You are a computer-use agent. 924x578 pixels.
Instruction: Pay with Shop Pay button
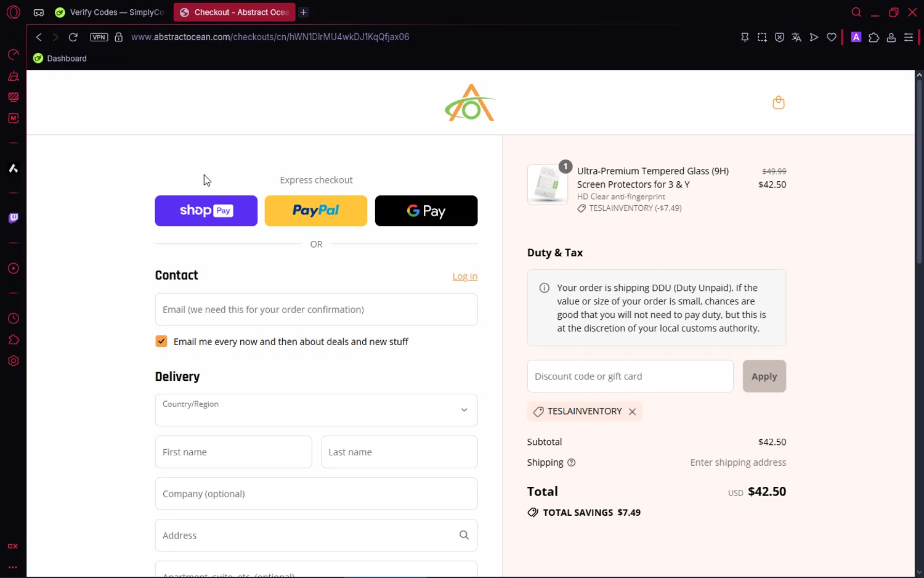point(206,211)
